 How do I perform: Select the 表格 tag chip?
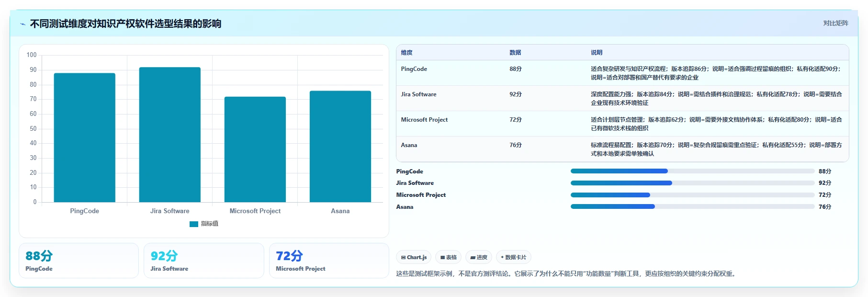[x=449, y=257]
